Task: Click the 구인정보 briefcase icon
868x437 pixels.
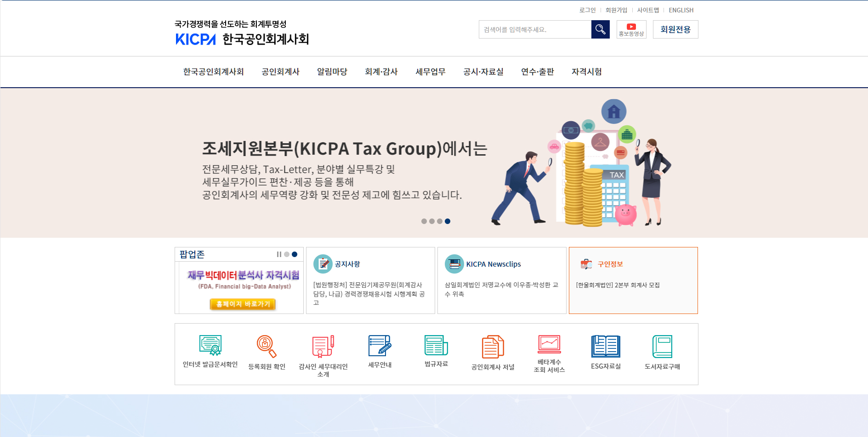Action: pos(586,264)
